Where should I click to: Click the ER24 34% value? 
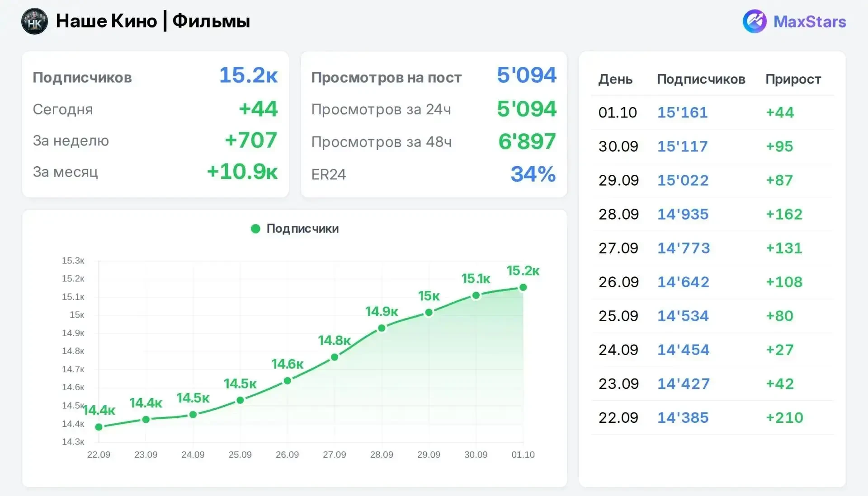pos(533,174)
